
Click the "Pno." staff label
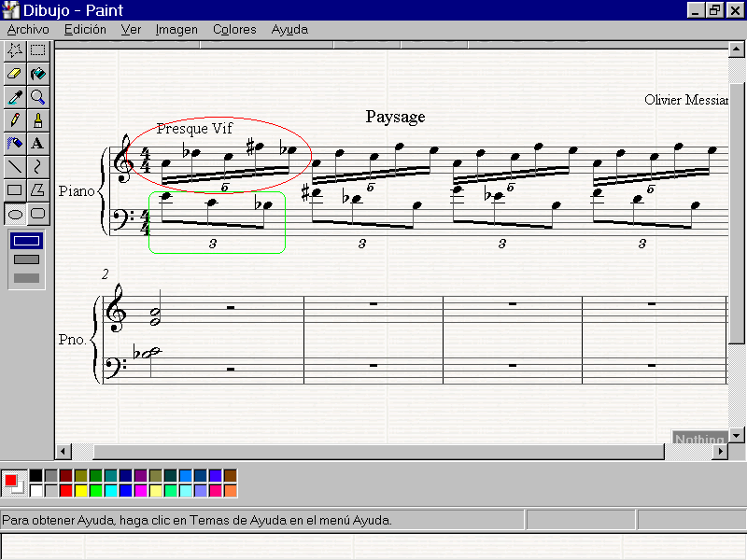73,340
